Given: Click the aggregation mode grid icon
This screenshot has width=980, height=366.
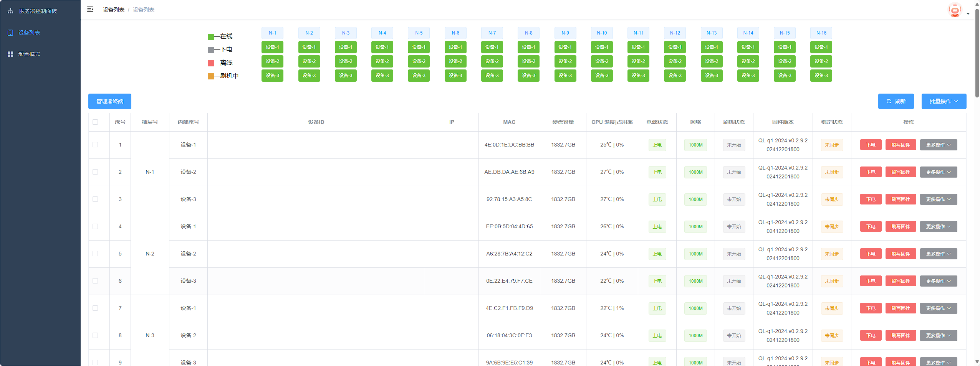Looking at the screenshot, I should (x=10, y=54).
